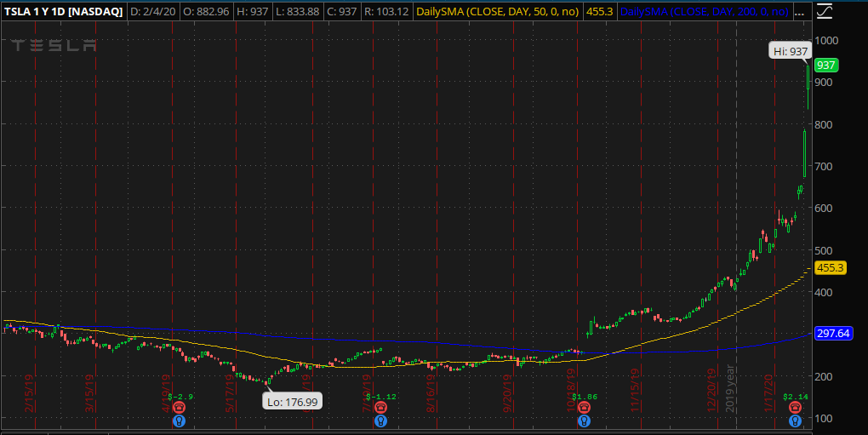
Task: Select the yellow DailySMA 50 study label
Action: pos(497,12)
